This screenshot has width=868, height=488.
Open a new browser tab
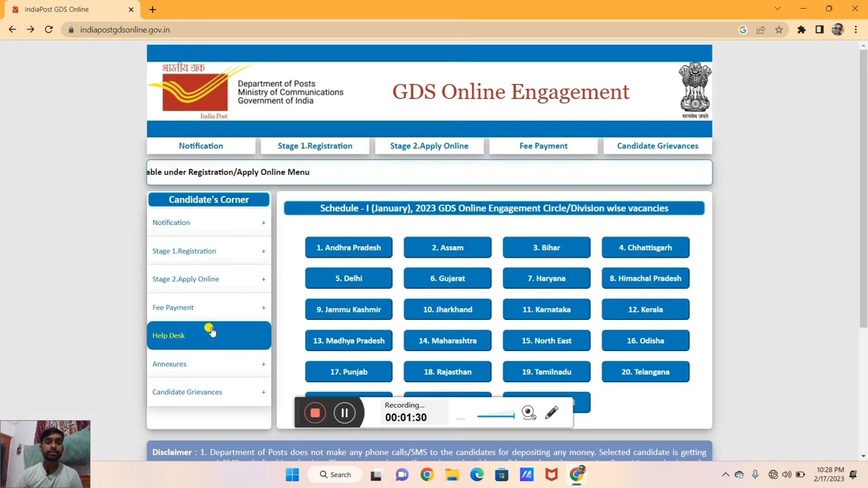click(153, 9)
